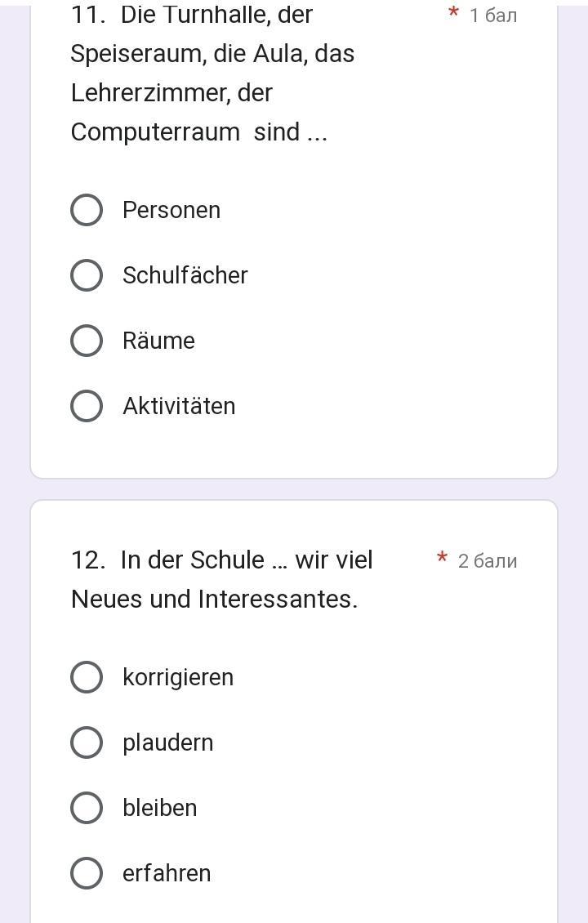Click question 12 text 'In der Schule'
Image resolution: width=588 pixels, height=923 pixels.
[x=222, y=579]
